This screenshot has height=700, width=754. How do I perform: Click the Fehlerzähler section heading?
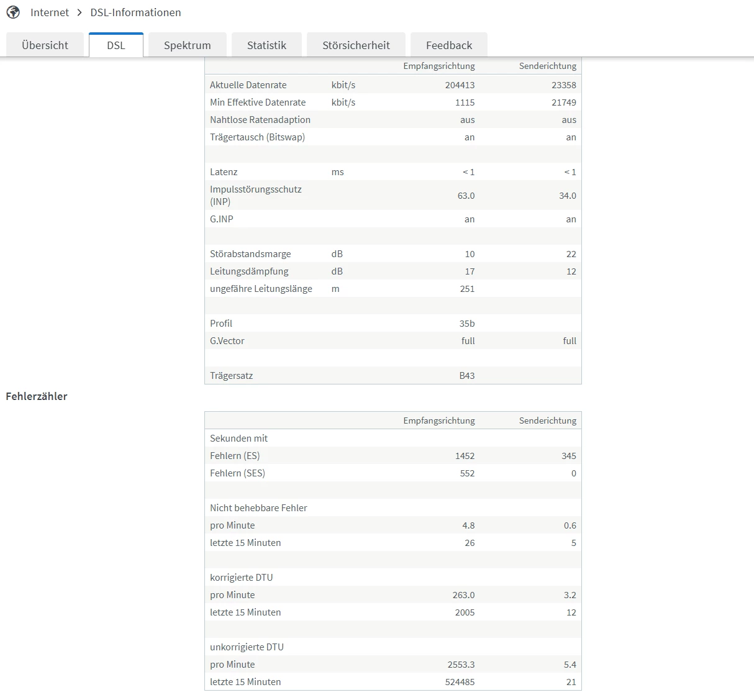coord(37,396)
